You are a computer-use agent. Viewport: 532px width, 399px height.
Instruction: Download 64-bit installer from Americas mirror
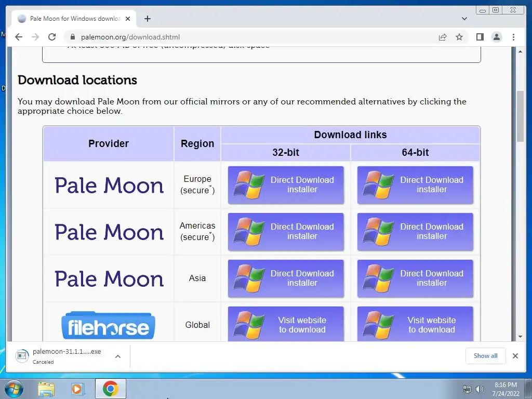click(415, 232)
